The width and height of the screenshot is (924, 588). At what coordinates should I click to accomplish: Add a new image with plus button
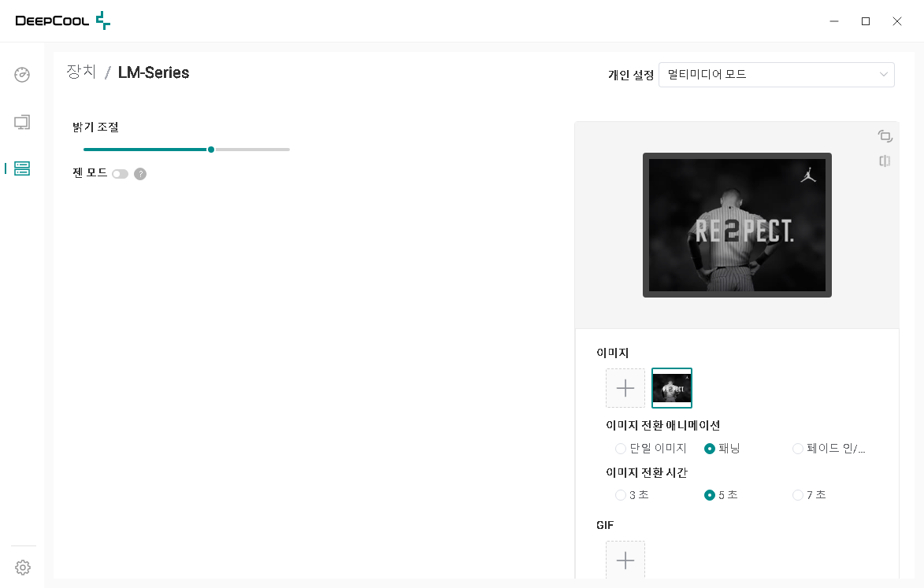point(625,388)
